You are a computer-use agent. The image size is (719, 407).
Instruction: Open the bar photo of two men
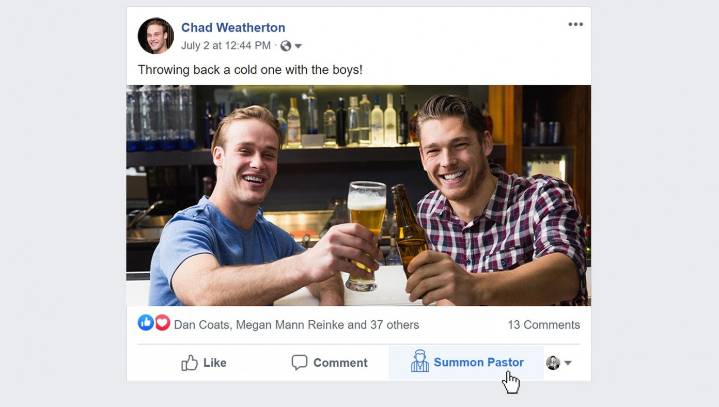359,195
